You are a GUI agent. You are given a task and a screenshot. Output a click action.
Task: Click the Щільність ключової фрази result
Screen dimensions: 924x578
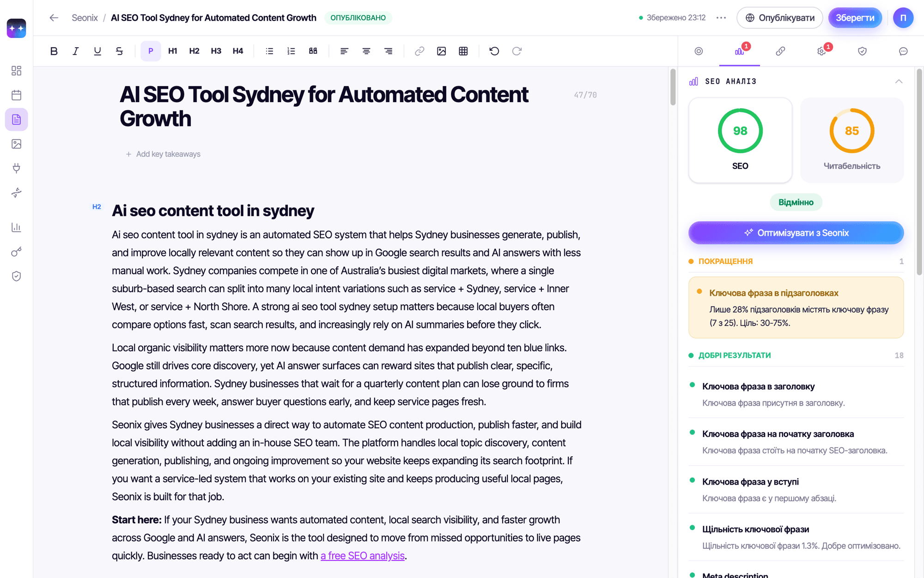pyautogui.click(x=796, y=537)
